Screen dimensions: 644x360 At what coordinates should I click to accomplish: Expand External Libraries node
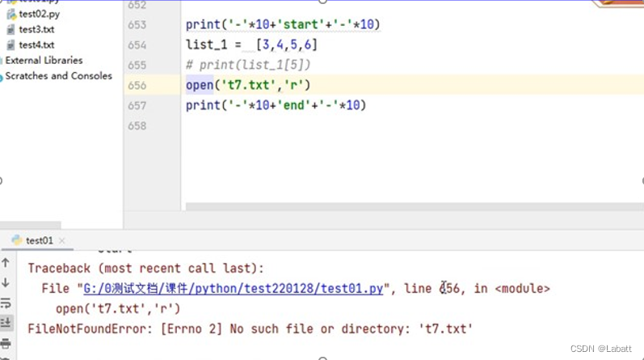(x=44, y=61)
